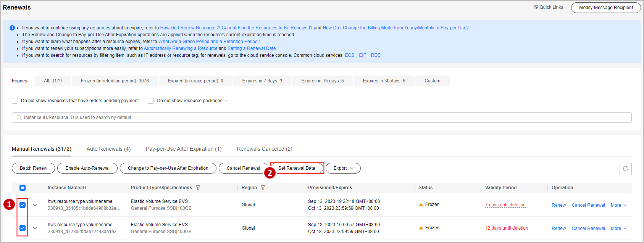This screenshot has height=243, width=644.
Task: Open Setting a Renewal Date link
Action: tap(252, 48)
